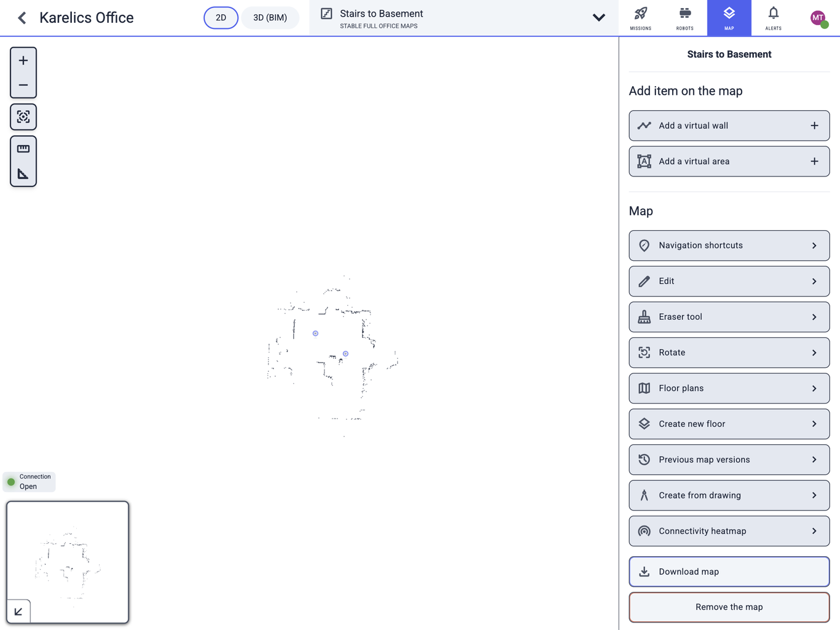Screen dimensions: 840x630
Task: Select the ruler measurement tool
Action: click(23, 149)
